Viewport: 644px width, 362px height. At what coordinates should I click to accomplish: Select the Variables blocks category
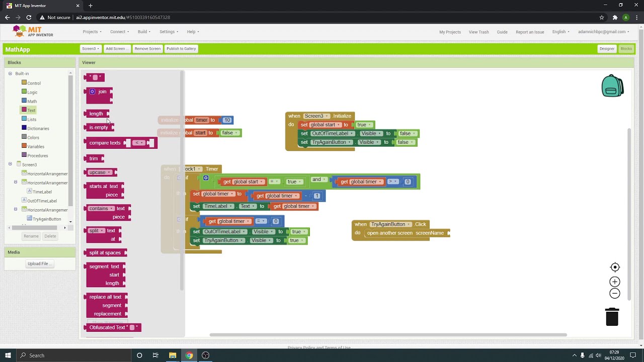click(x=36, y=147)
